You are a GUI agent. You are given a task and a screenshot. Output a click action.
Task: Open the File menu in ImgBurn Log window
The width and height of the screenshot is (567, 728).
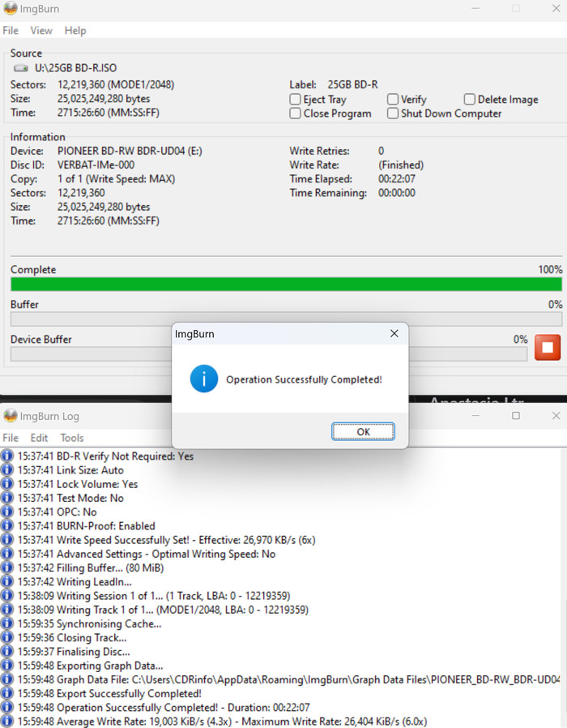(11, 438)
